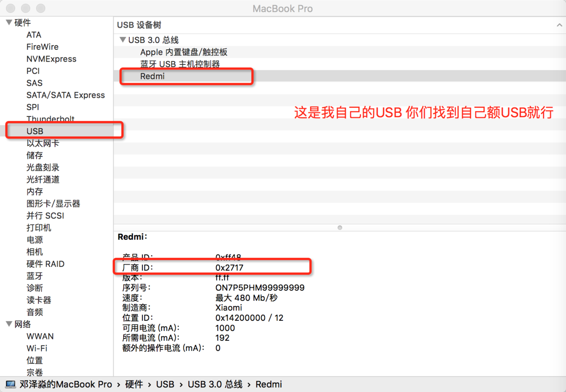Open the NVMExpress sidebar entry
Viewport: 566px width, 392px height.
click(x=52, y=59)
